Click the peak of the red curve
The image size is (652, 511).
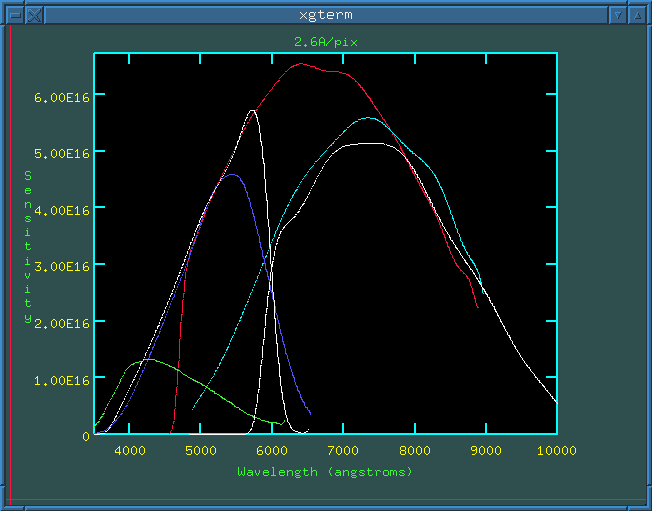301,64
